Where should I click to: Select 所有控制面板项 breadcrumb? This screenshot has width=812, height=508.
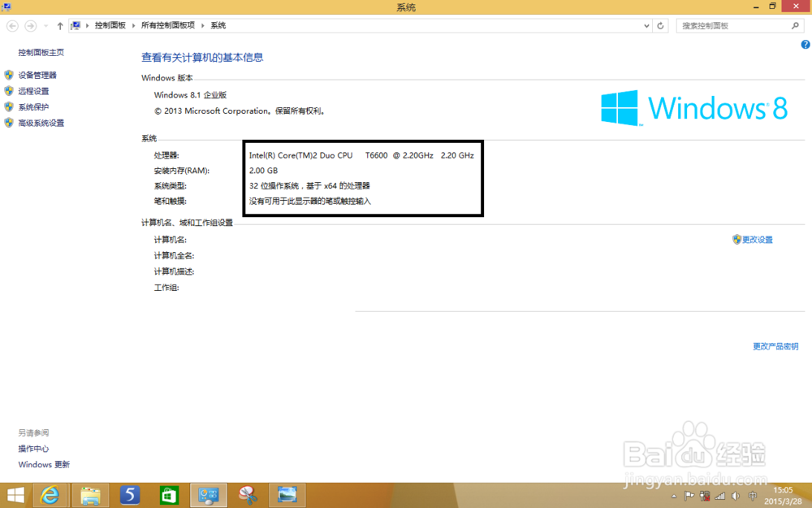[x=168, y=25]
